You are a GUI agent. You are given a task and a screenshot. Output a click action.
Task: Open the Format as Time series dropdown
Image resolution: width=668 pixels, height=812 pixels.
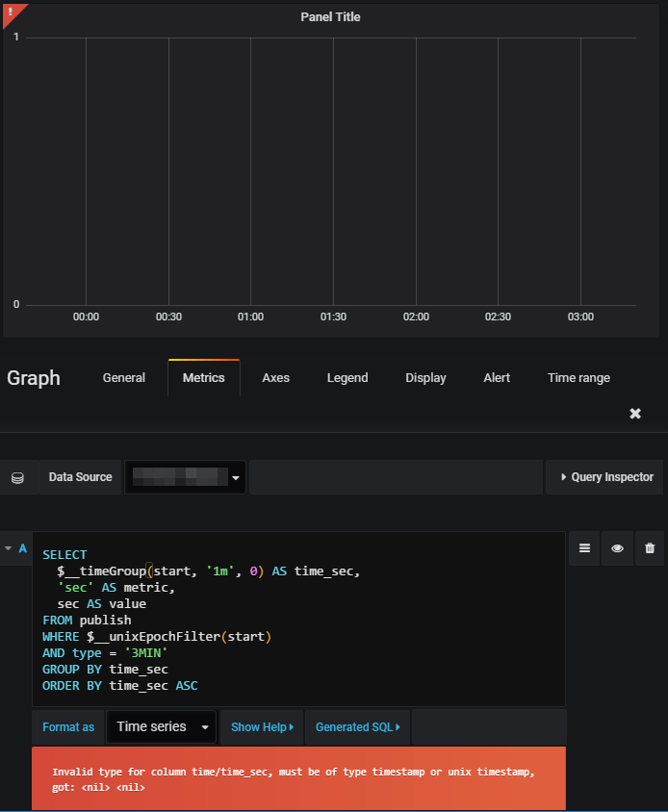pos(161,726)
